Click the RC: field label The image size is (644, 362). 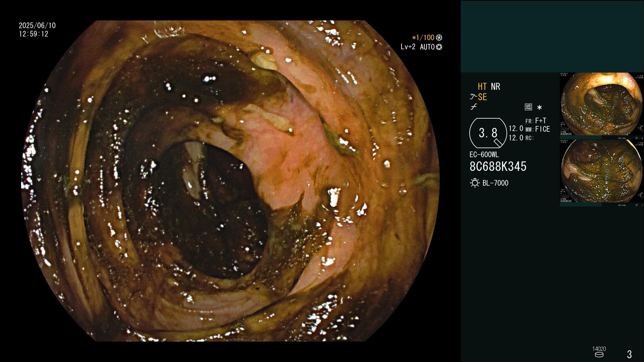coord(530,138)
